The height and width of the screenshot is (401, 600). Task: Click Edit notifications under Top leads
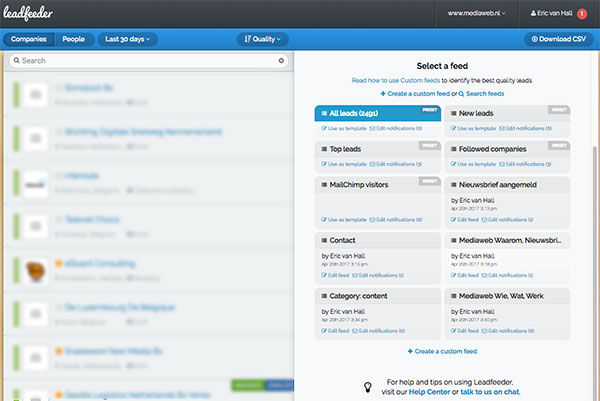[396, 164]
